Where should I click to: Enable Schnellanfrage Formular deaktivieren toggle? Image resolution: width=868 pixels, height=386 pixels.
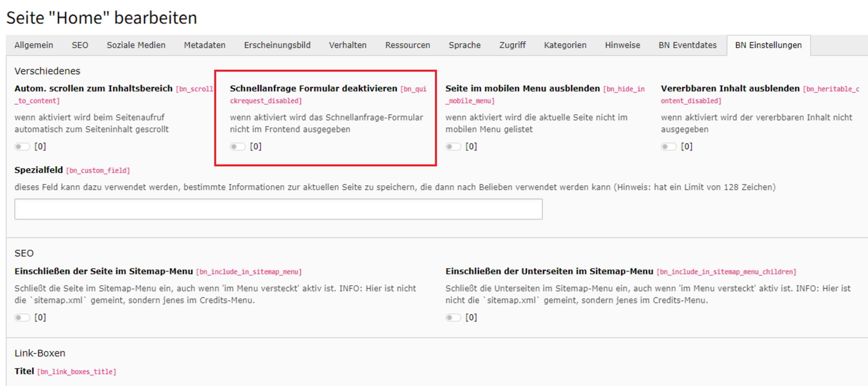pos(237,147)
